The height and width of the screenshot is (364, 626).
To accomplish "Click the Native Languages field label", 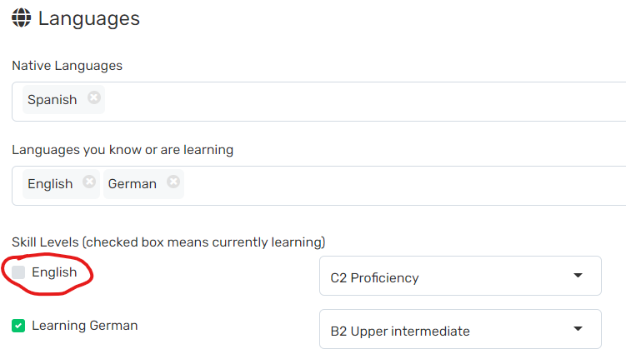I will tap(67, 65).
